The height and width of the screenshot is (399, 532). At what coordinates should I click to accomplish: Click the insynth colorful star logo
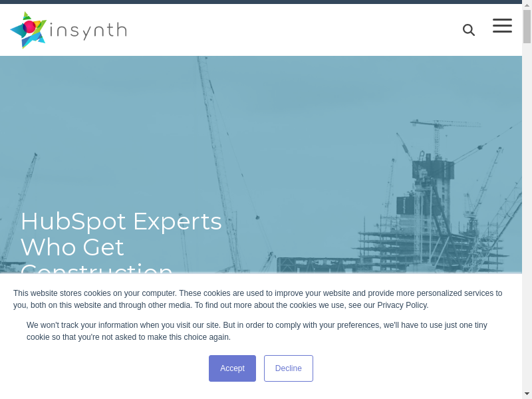pyautogui.click(x=29, y=30)
